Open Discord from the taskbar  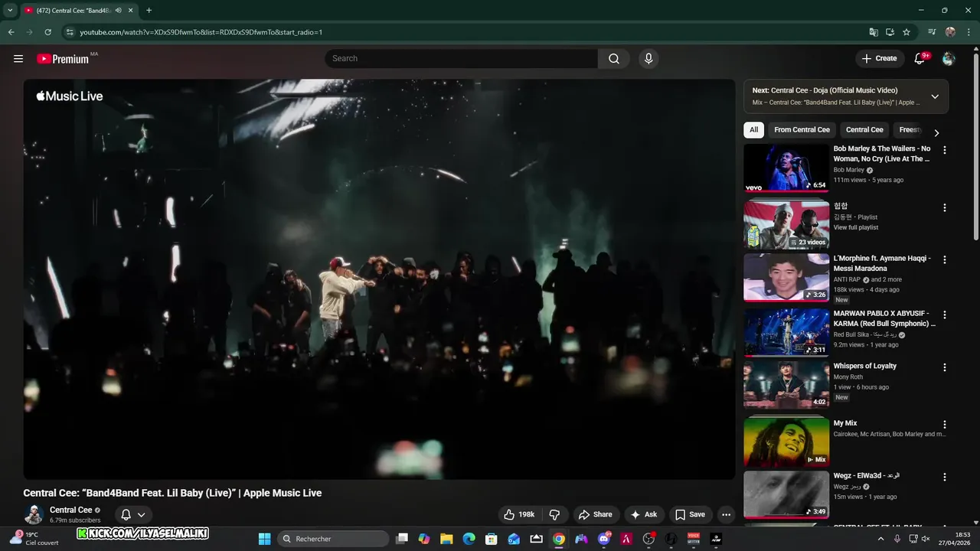click(604, 539)
